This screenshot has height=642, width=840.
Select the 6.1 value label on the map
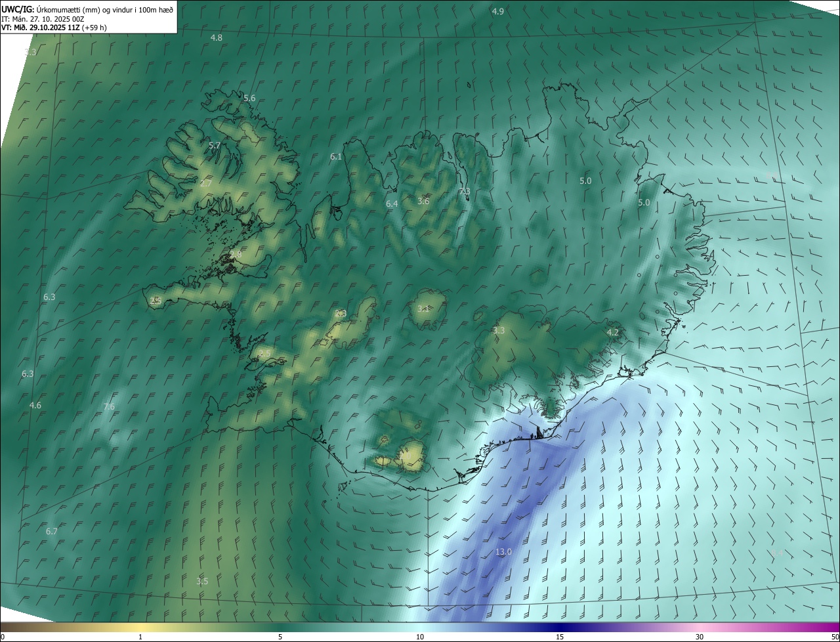(336, 157)
